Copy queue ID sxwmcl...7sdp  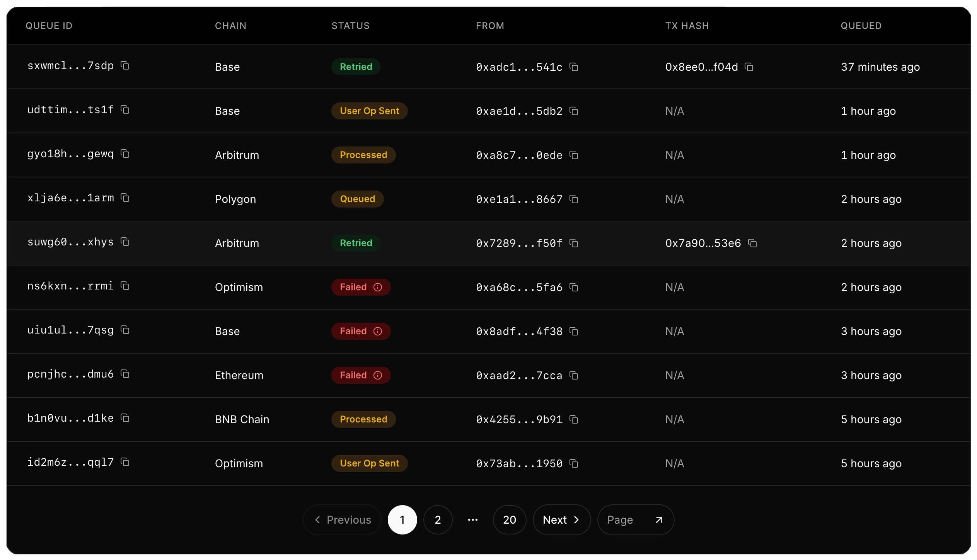125,66
